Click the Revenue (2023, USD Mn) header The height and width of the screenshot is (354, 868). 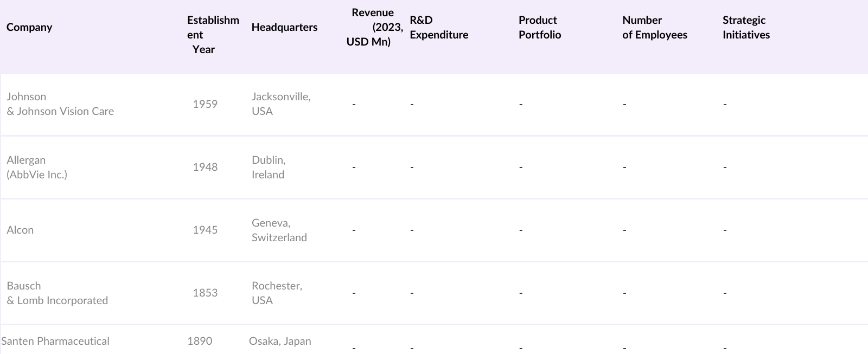374,27
